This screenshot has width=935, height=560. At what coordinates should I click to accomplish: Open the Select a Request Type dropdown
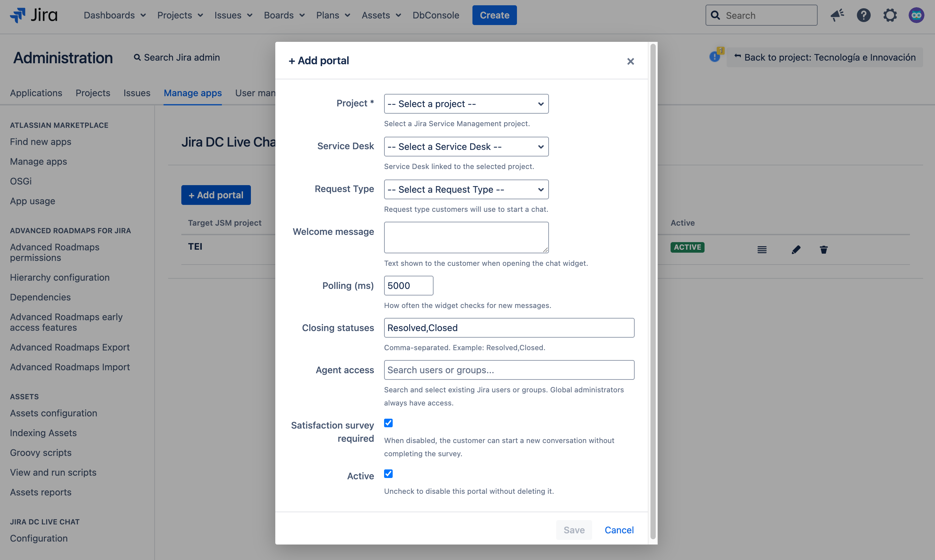[x=466, y=189]
